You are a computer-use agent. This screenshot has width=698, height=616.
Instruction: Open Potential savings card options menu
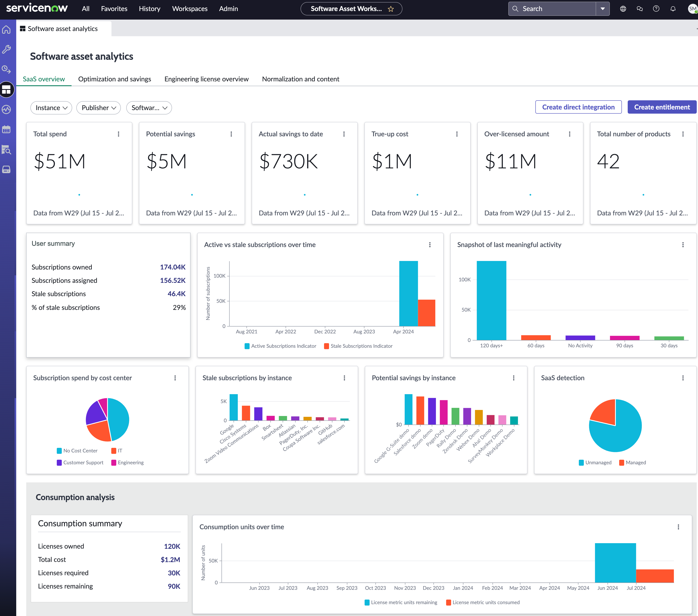tap(231, 134)
